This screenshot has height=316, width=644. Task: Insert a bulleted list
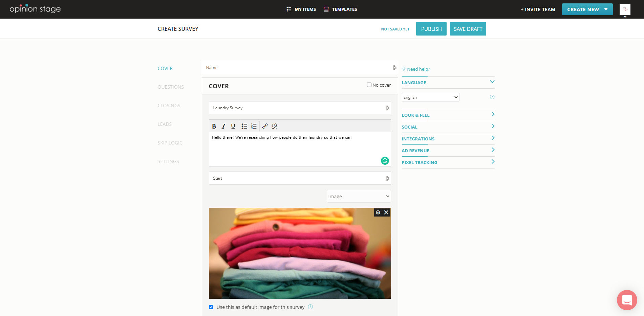point(244,126)
